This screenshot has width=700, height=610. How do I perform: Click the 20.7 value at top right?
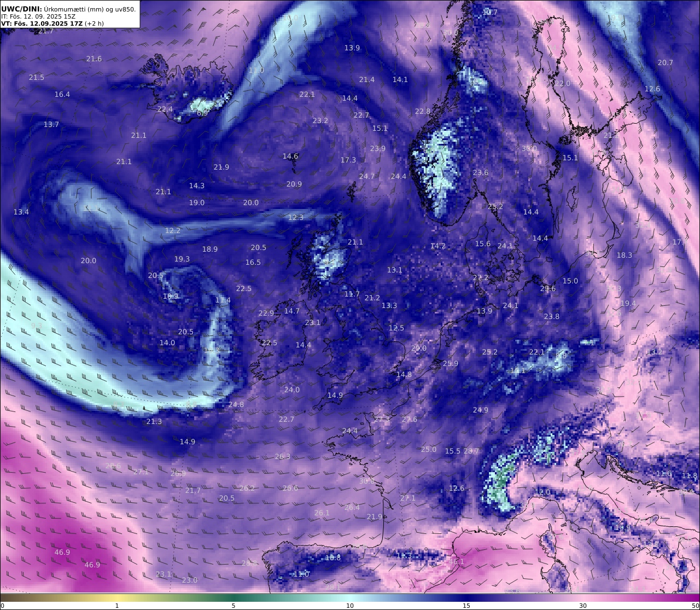click(x=666, y=63)
